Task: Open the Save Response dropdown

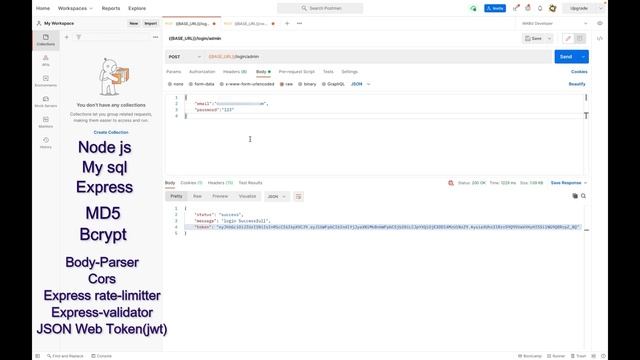Action: click(x=569, y=183)
